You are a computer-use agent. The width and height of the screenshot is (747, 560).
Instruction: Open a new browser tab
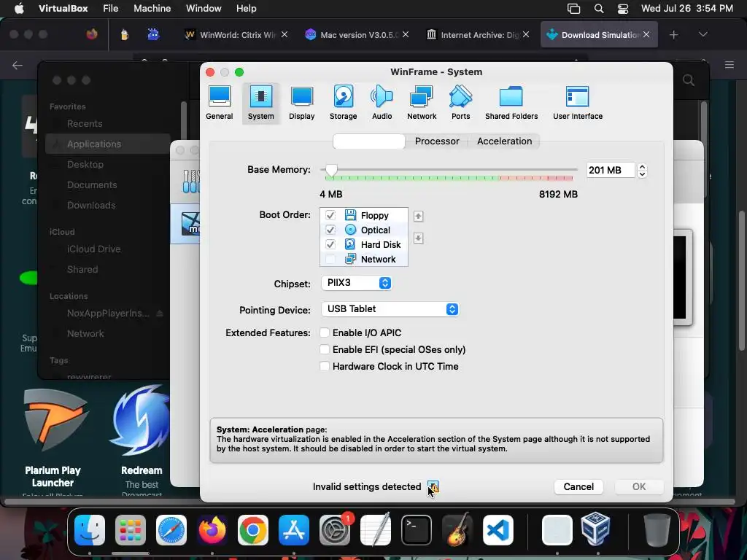click(x=673, y=34)
